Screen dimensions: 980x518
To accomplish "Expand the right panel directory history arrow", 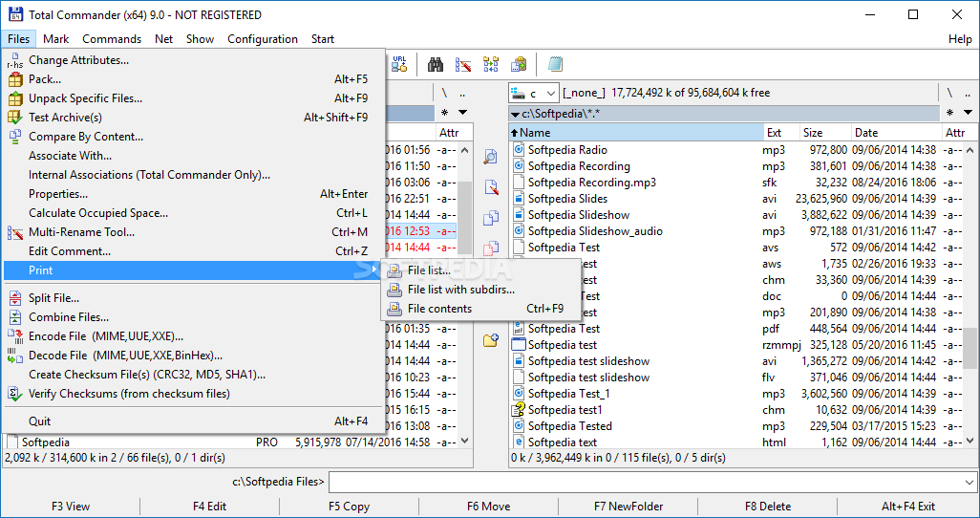I will [968, 113].
